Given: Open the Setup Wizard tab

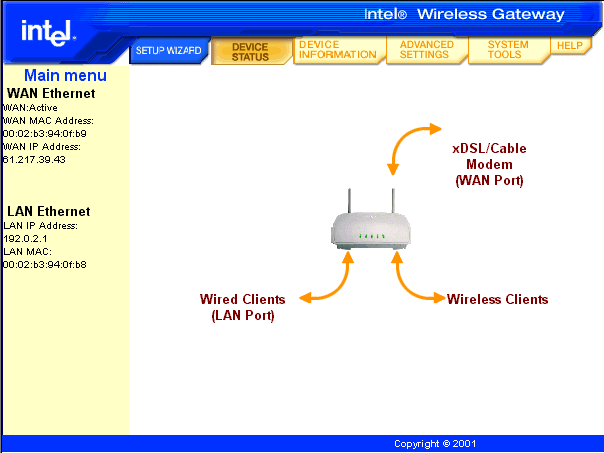Looking at the screenshot, I should 169,50.
